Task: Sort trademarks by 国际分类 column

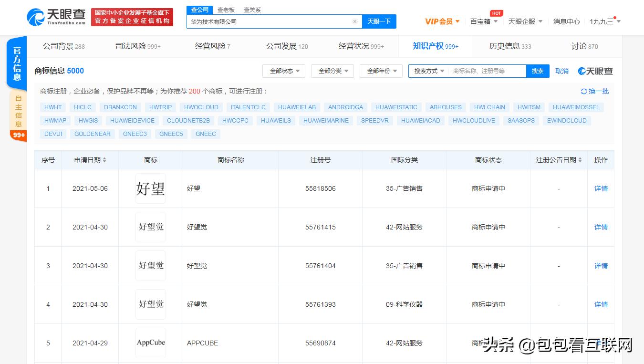Action: [404, 160]
